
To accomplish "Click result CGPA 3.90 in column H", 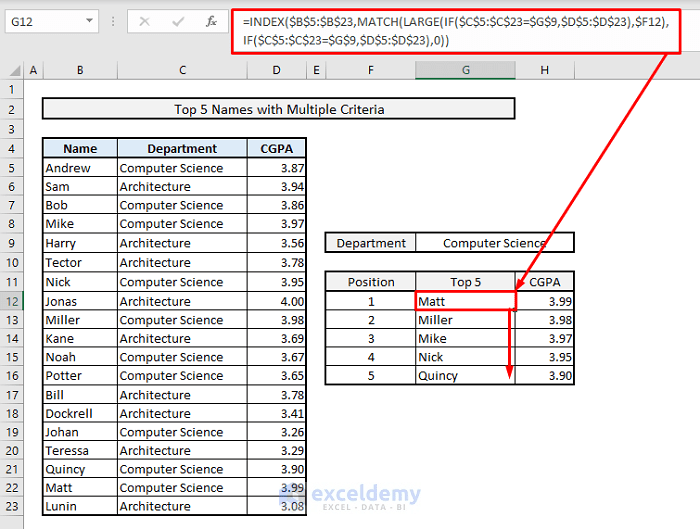I will (x=545, y=376).
